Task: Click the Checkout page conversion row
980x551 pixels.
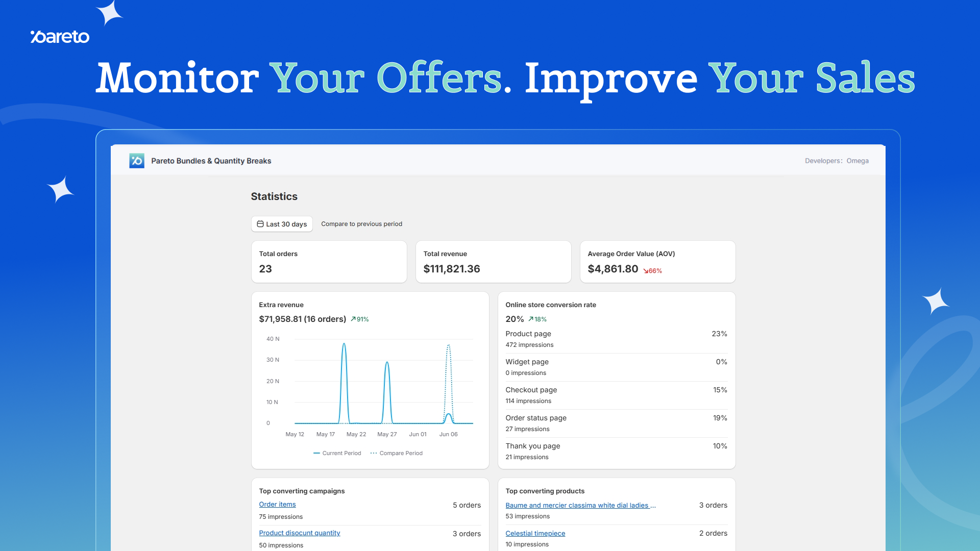Action: click(x=616, y=395)
